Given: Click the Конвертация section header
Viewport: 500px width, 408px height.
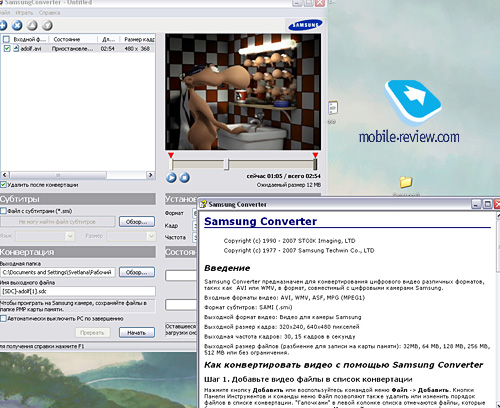Looking at the screenshot, I should pyautogui.click(x=78, y=252).
